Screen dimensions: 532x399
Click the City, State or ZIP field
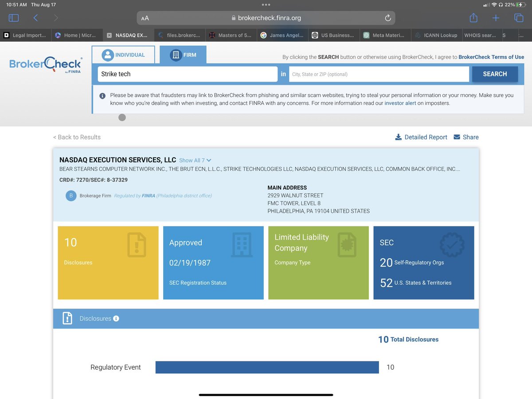tap(379, 74)
